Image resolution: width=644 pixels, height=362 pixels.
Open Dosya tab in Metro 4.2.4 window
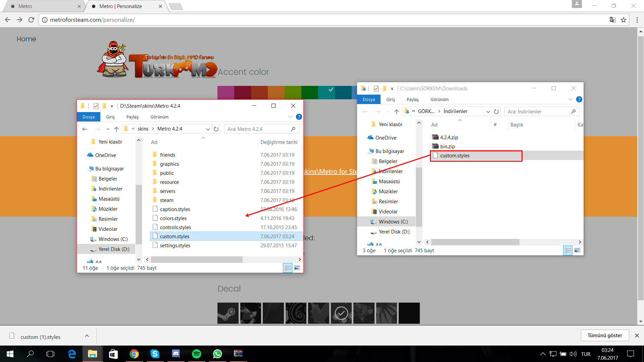89,117
